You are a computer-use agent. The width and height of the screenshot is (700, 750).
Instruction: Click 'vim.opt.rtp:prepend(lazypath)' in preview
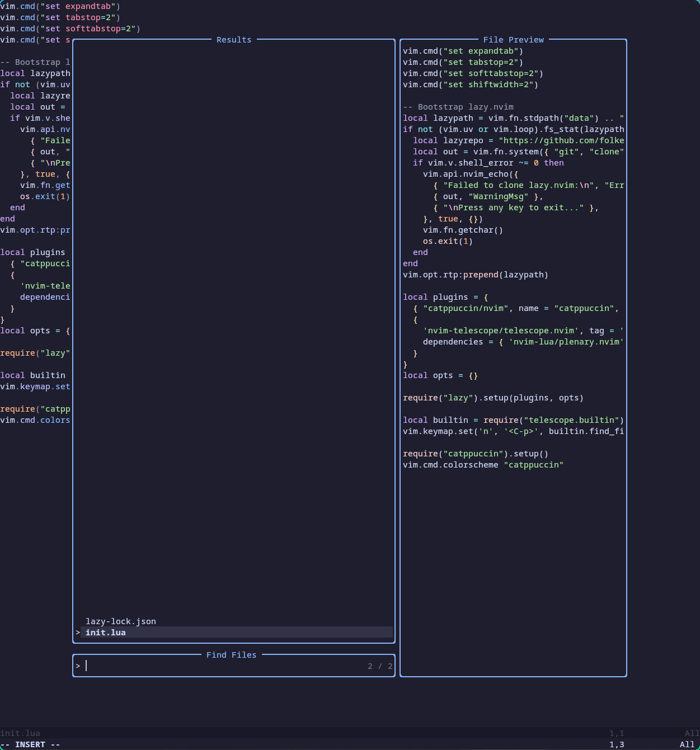[x=476, y=275]
